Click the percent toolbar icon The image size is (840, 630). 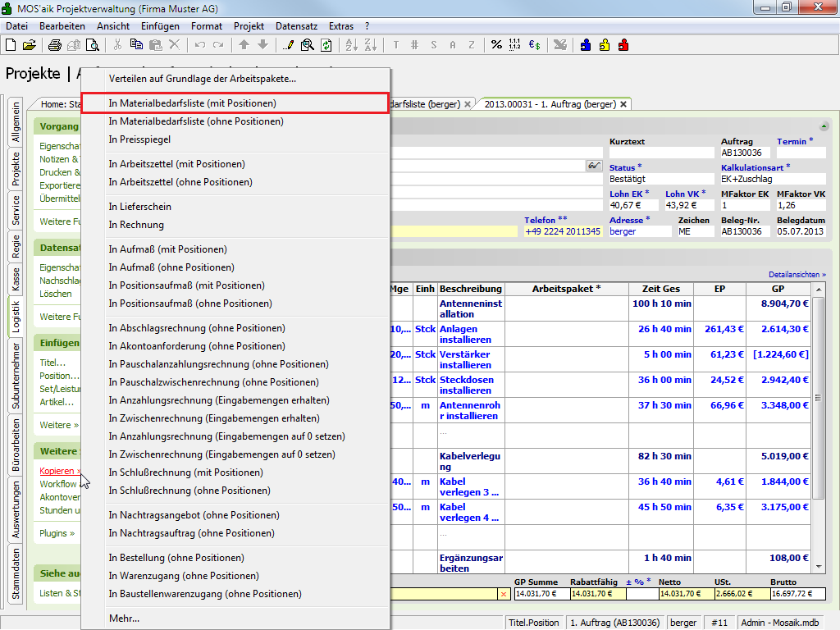click(496, 45)
